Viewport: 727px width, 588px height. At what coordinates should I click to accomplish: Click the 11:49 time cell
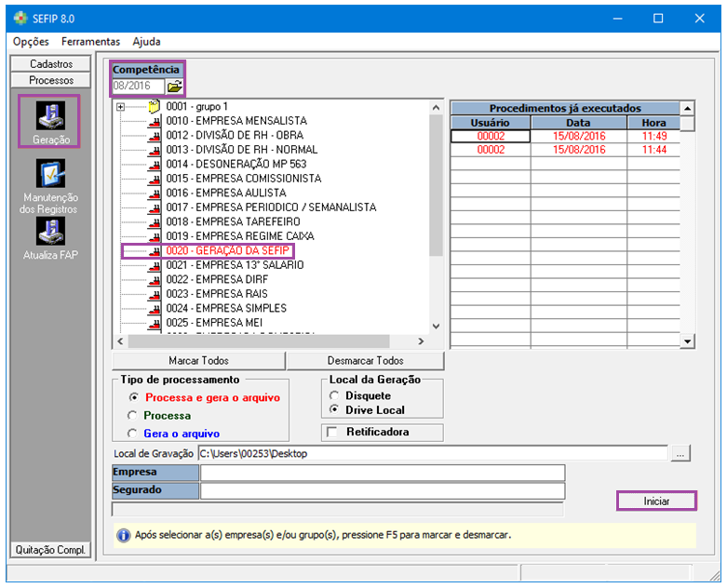[x=653, y=136]
